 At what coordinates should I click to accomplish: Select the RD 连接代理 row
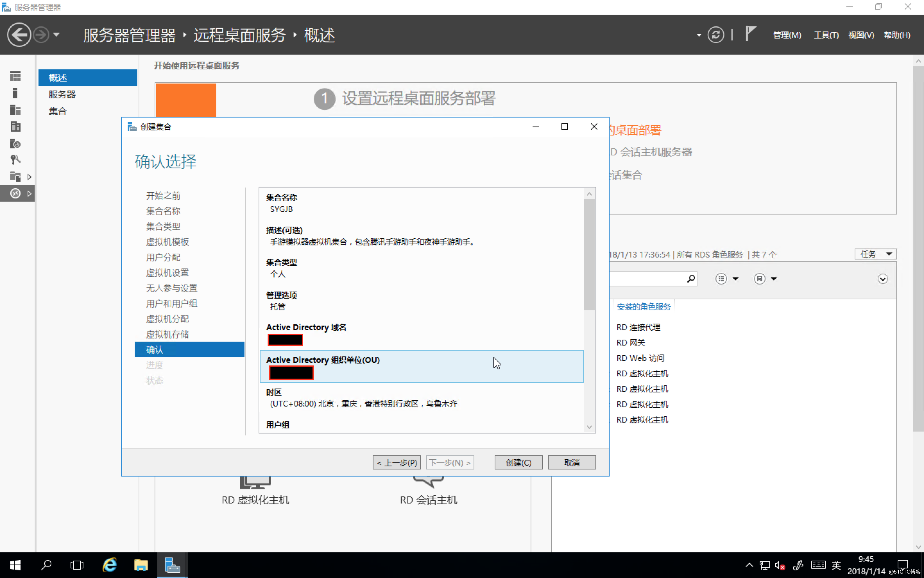638,327
